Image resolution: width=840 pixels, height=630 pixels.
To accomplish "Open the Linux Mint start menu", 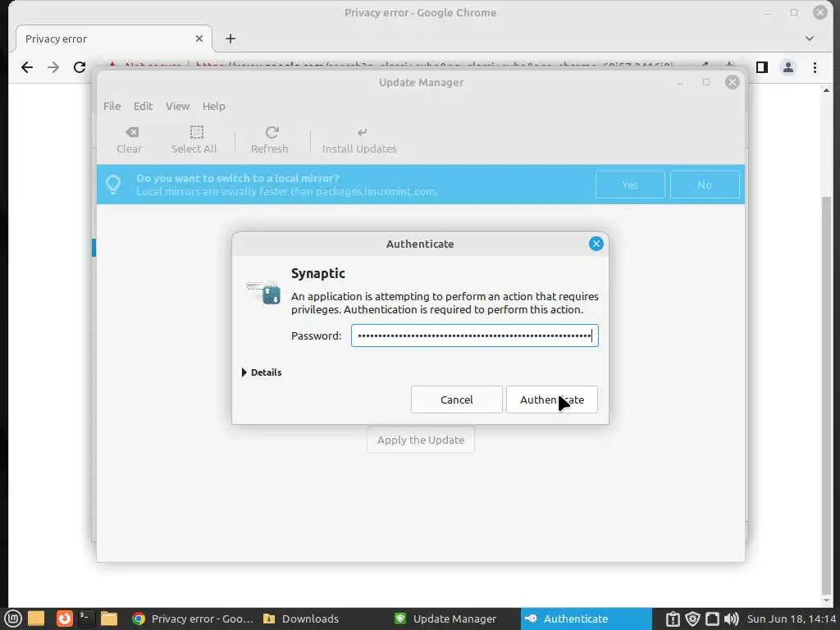I will (13, 619).
